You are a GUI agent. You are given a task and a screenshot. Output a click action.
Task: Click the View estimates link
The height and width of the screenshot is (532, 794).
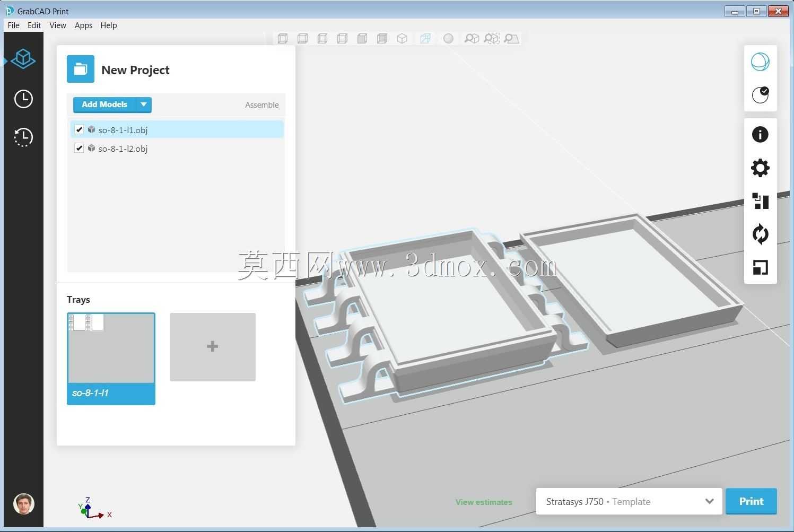pyautogui.click(x=484, y=502)
